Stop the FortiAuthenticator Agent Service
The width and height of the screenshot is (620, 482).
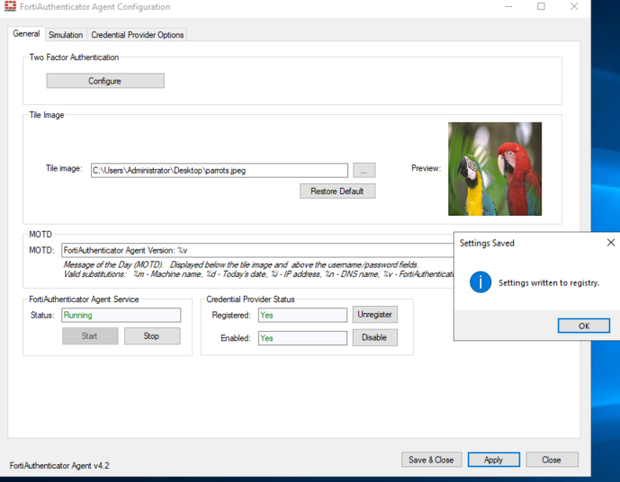(152, 336)
